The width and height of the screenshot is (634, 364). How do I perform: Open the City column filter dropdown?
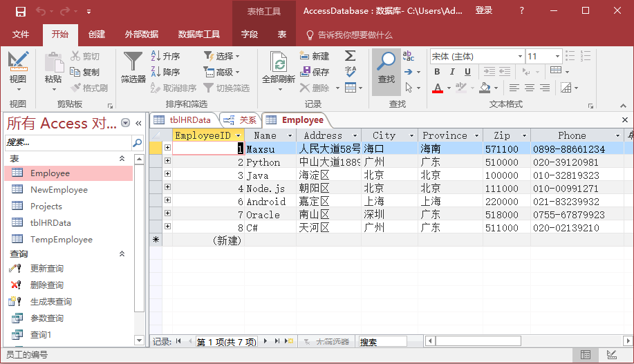(411, 136)
